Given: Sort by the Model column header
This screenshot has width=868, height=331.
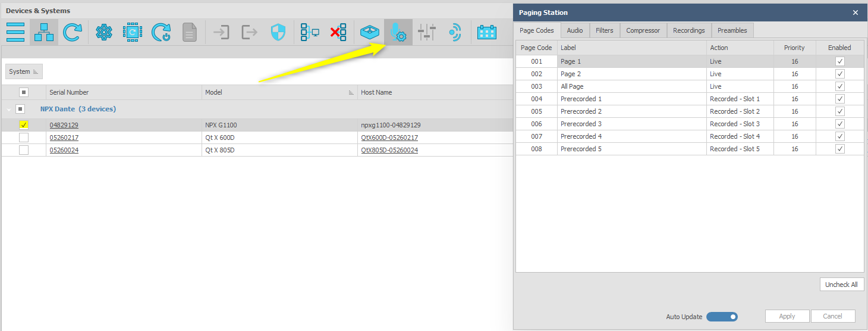Looking at the screenshot, I should click(x=279, y=92).
